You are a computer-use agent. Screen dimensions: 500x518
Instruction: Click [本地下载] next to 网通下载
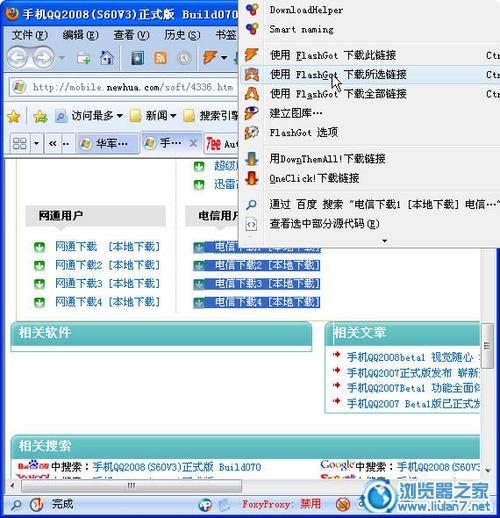pyautogui.click(x=134, y=247)
